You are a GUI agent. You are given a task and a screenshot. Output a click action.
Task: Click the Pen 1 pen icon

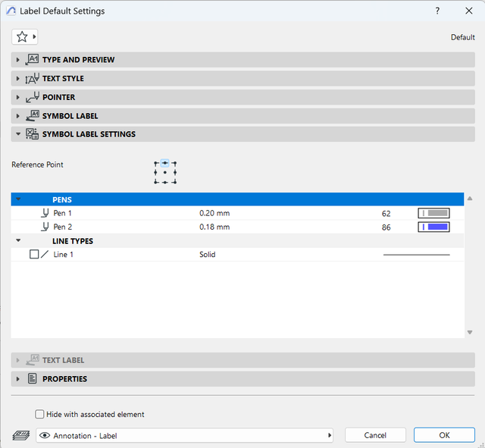tap(45, 213)
